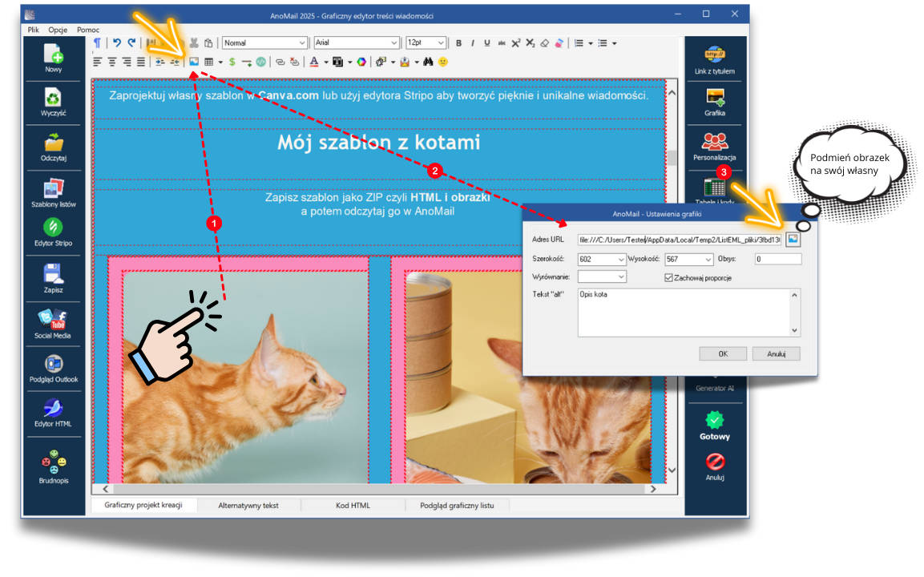Open the Brudnopis faces icon
924x577 pixels.
(x=53, y=462)
